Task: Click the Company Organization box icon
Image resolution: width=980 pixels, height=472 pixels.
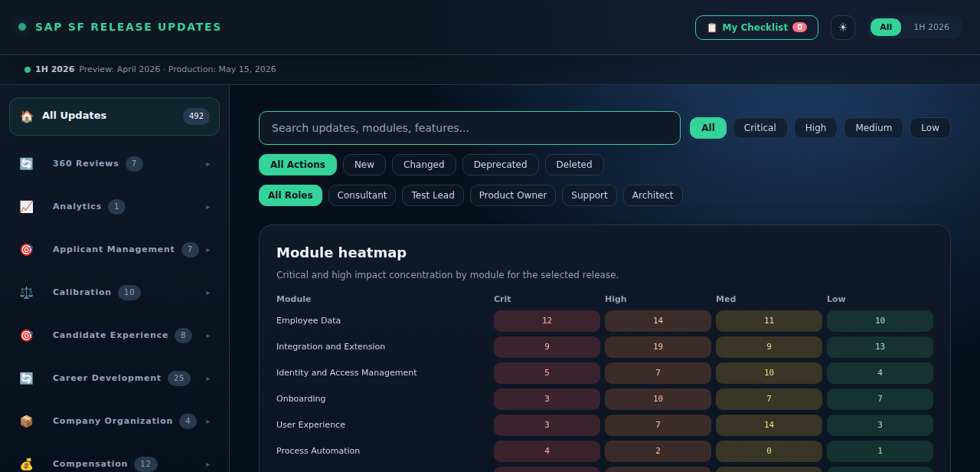Action: click(27, 421)
